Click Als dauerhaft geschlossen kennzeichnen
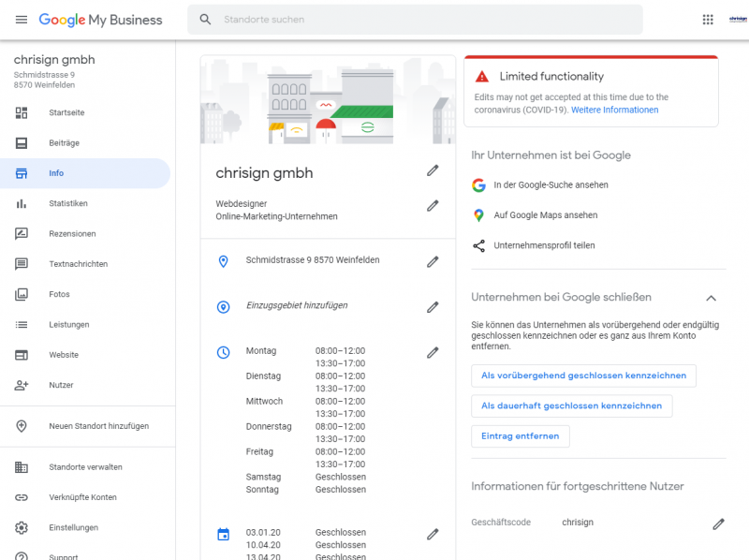Screen dimensions: 749x560 click(x=571, y=405)
